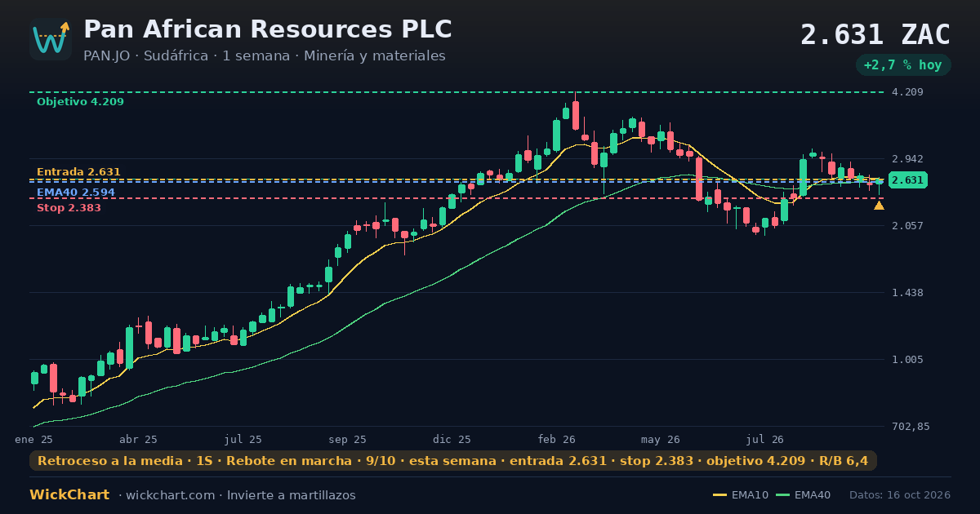Viewport: 980px width, 514px height.
Task: Click the Entrada 2.631 label
Action: tap(78, 172)
